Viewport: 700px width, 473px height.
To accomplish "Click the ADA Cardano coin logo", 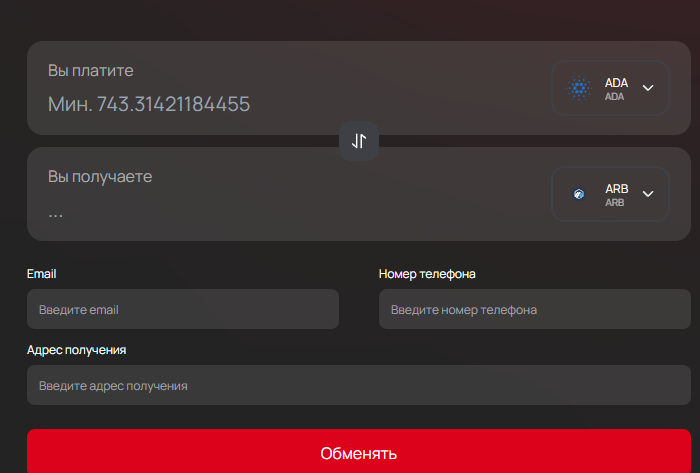I will coord(580,88).
